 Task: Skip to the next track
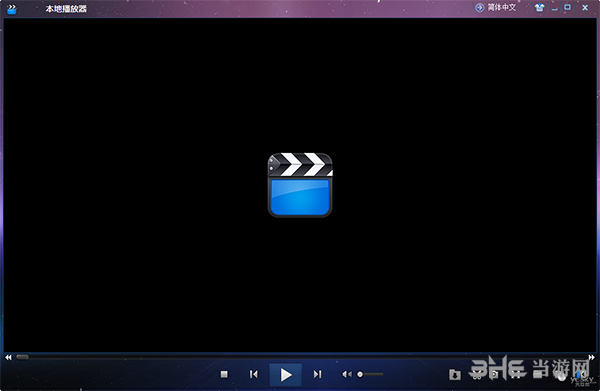pyautogui.click(x=317, y=374)
